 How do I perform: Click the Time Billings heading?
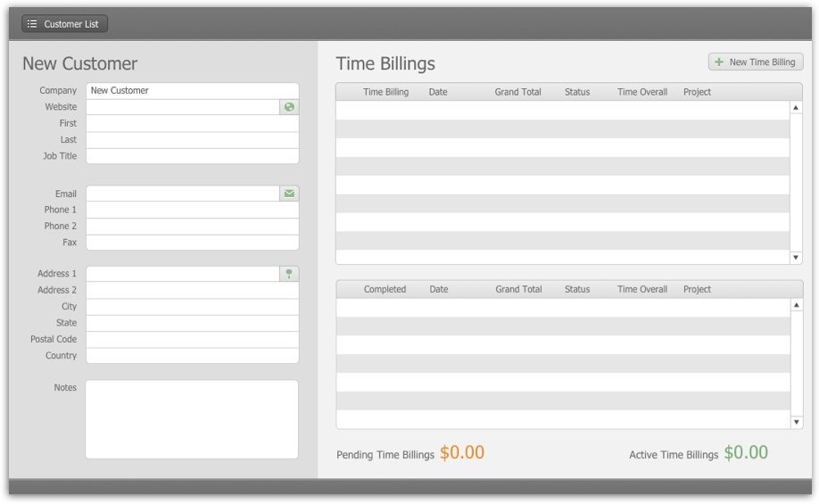coord(385,63)
